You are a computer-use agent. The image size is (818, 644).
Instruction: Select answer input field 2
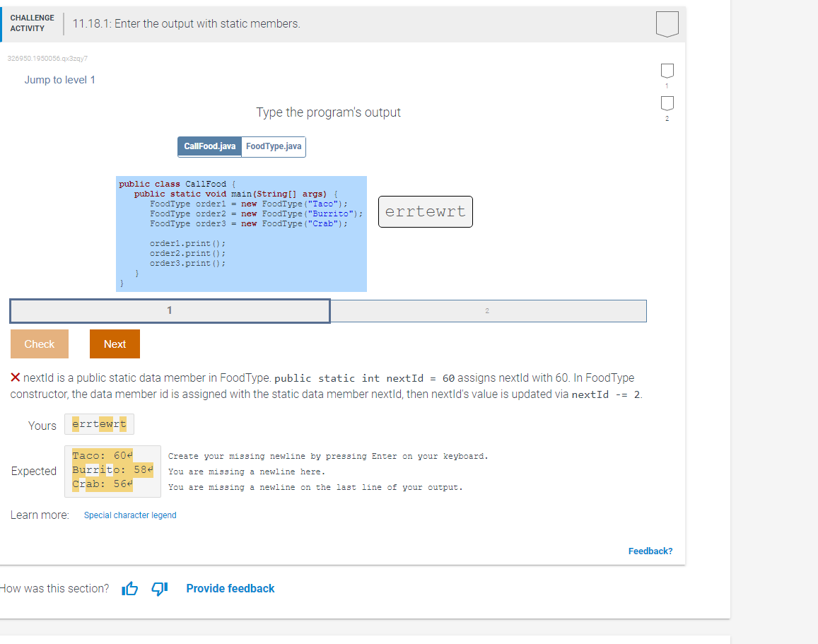click(x=489, y=310)
